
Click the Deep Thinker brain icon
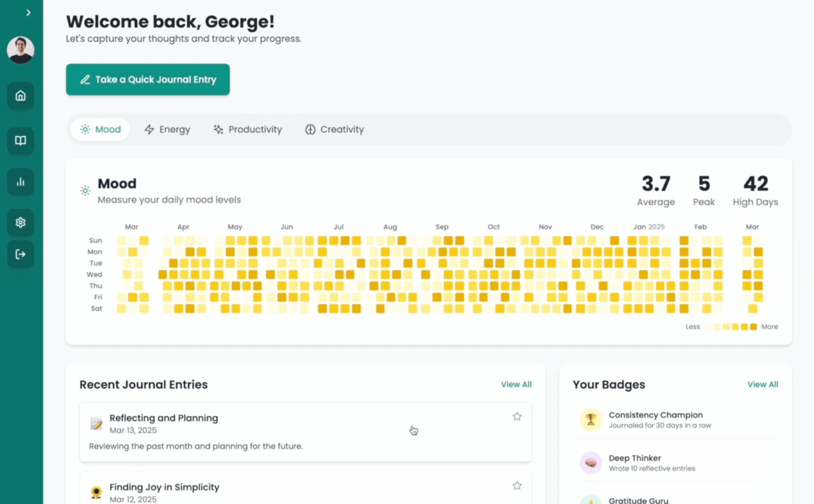click(x=591, y=463)
